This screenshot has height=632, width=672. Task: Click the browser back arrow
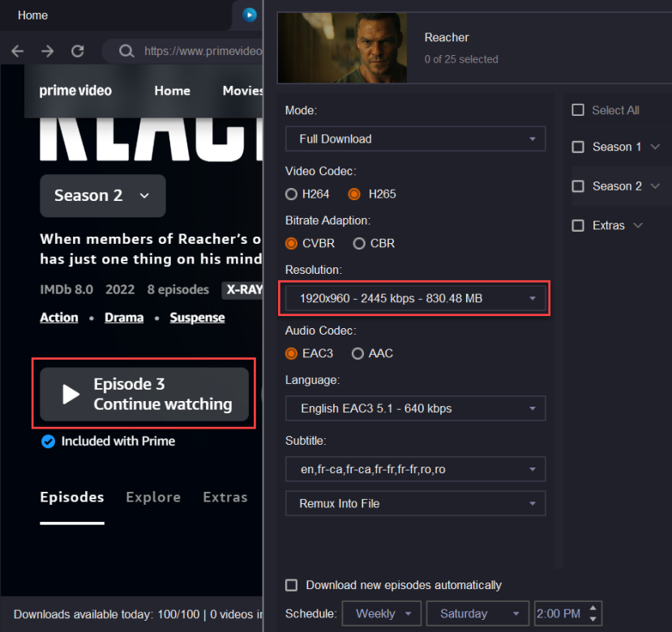pos(18,51)
